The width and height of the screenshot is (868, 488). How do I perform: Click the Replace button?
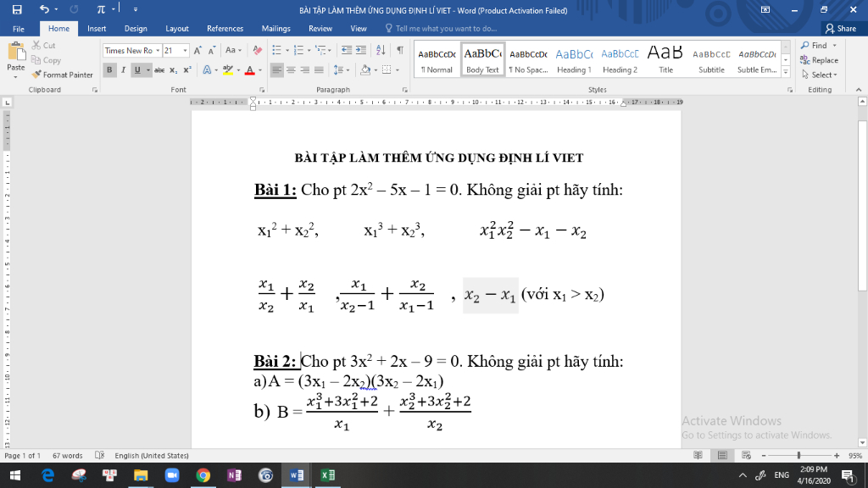tap(820, 60)
